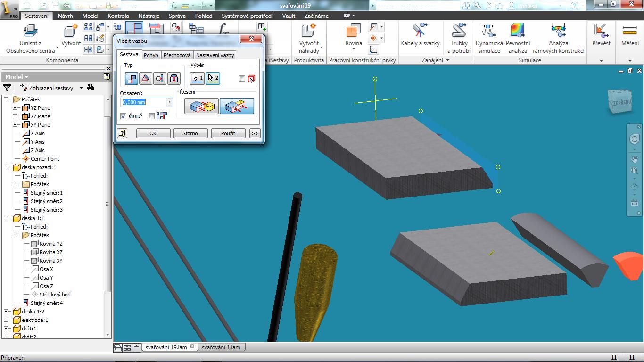This screenshot has width=644, height=362.
Task: Expand the dialog with >> button
Action: point(255,133)
